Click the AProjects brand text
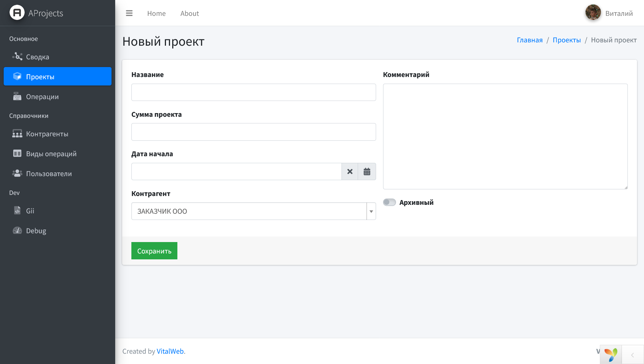The image size is (644, 364). (x=46, y=13)
